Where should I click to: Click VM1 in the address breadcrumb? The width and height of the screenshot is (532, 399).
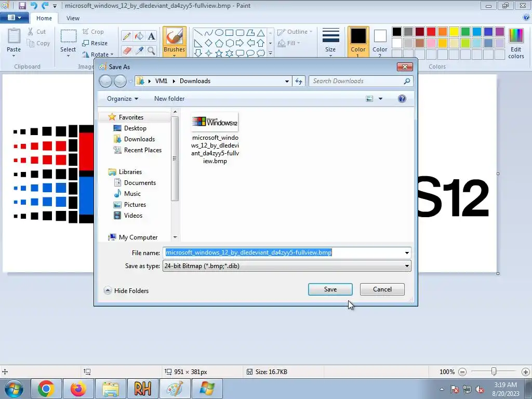[161, 81]
